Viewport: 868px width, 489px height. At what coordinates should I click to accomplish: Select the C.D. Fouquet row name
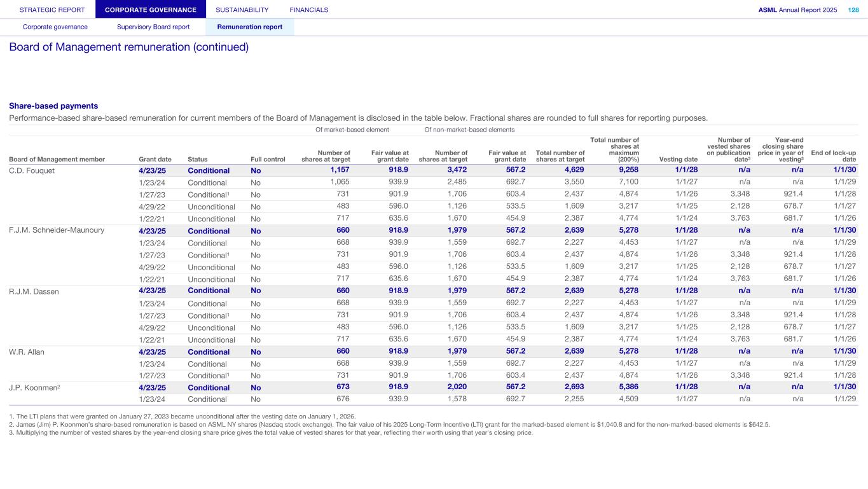click(x=32, y=170)
